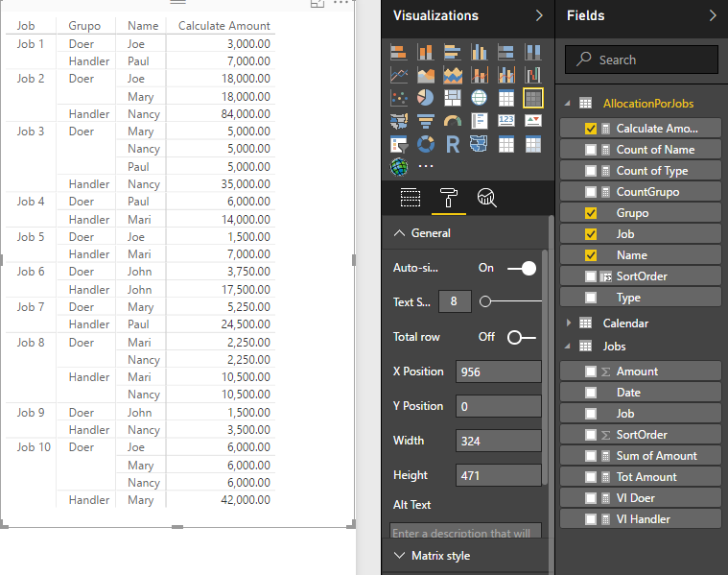Open the matrix visual More options ellipsis
Image resolution: width=728 pixels, height=575 pixels.
tap(341, 3)
